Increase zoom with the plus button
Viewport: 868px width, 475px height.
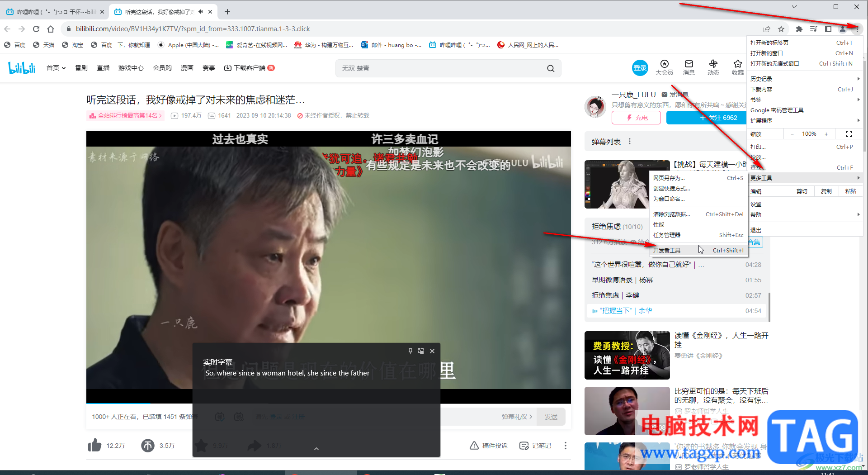click(826, 134)
